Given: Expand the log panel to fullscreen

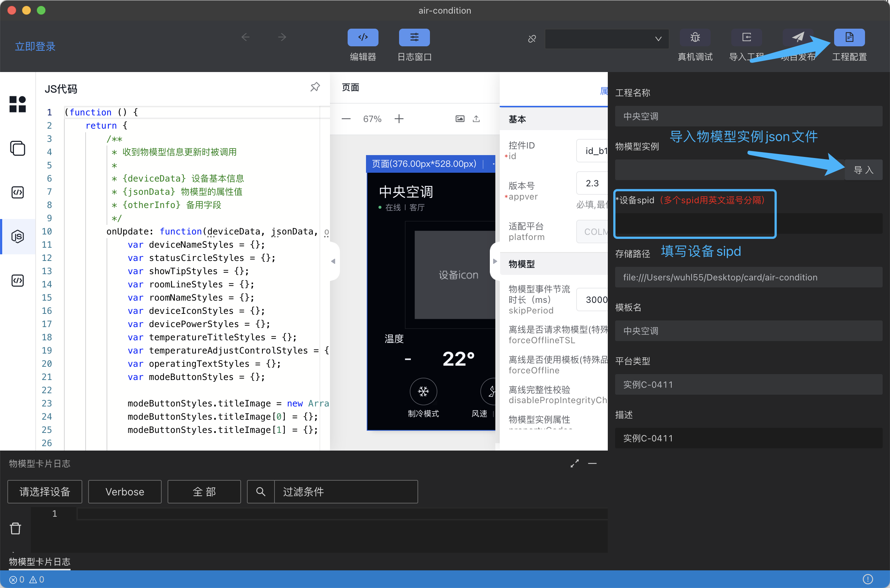Looking at the screenshot, I should [574, 464].
